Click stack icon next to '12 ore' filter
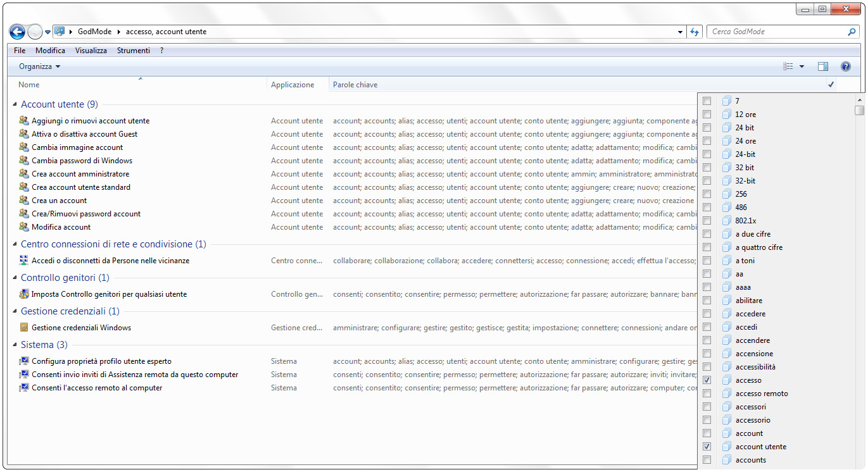 (x=726, y=115)
